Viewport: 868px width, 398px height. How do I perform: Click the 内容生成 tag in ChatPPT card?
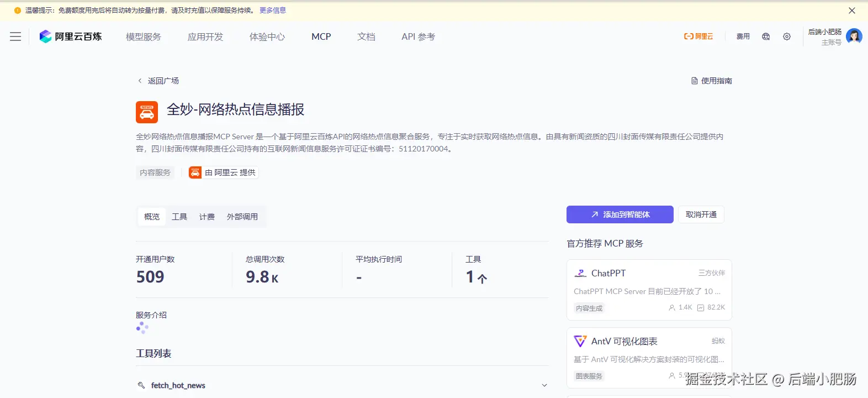pos(589,308)
